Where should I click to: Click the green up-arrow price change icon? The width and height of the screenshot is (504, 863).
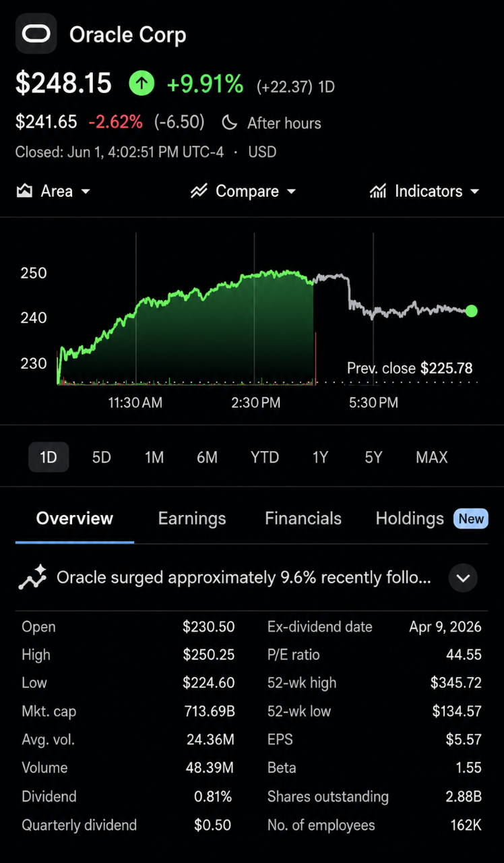click(141, 84)
